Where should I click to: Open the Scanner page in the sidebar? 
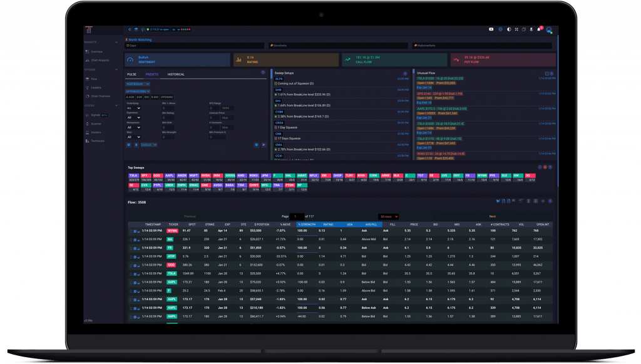(96, 124)
